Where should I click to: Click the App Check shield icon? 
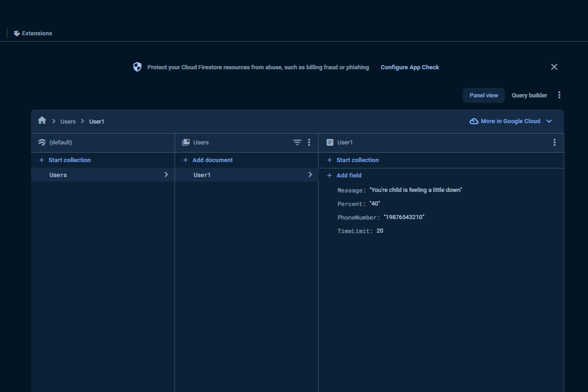[137, 67]
